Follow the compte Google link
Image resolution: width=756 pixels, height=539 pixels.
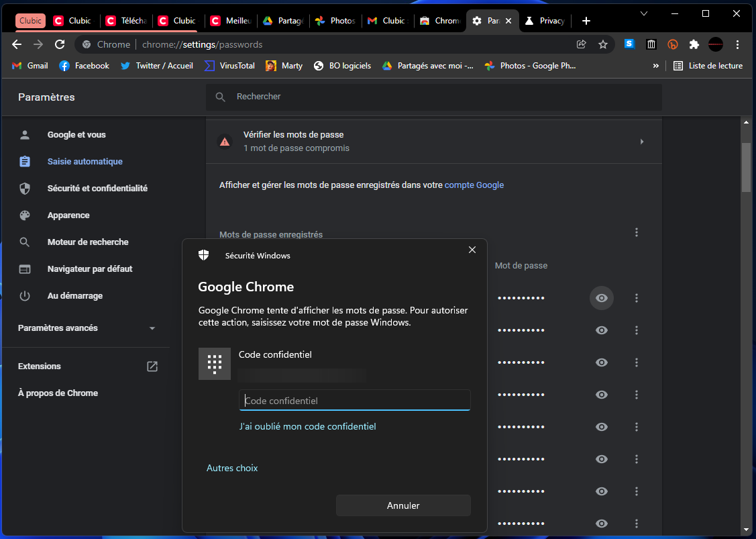(x=474, y=185)
